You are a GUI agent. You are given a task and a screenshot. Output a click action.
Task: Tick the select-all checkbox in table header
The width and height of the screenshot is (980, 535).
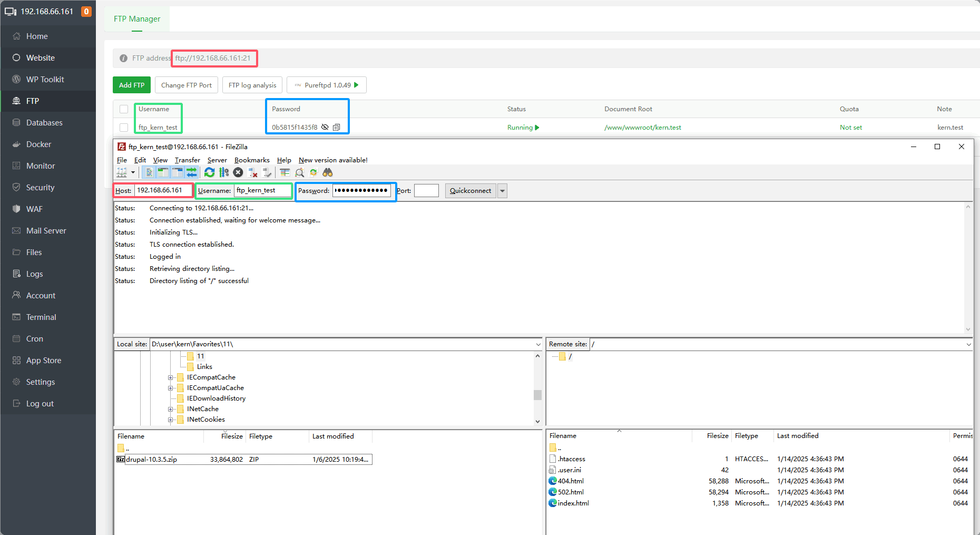click(124, 109)
